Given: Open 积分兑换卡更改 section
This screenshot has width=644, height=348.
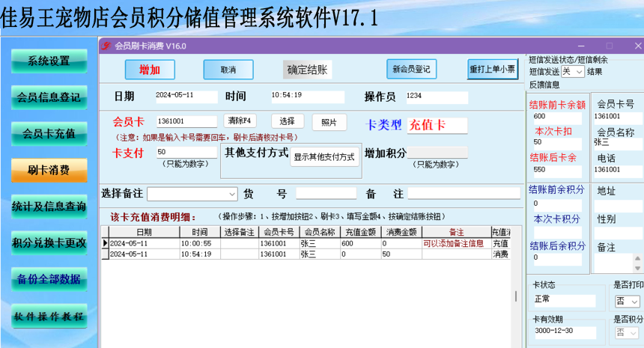Looking at the screenshot, I should pyautogui.click(x=49, y=243).
